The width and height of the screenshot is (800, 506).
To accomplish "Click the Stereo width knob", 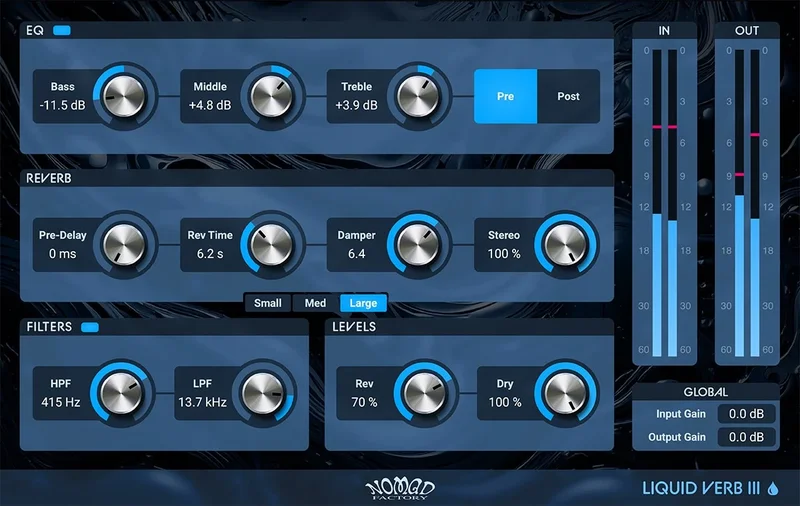I will (x=565, y=245).
